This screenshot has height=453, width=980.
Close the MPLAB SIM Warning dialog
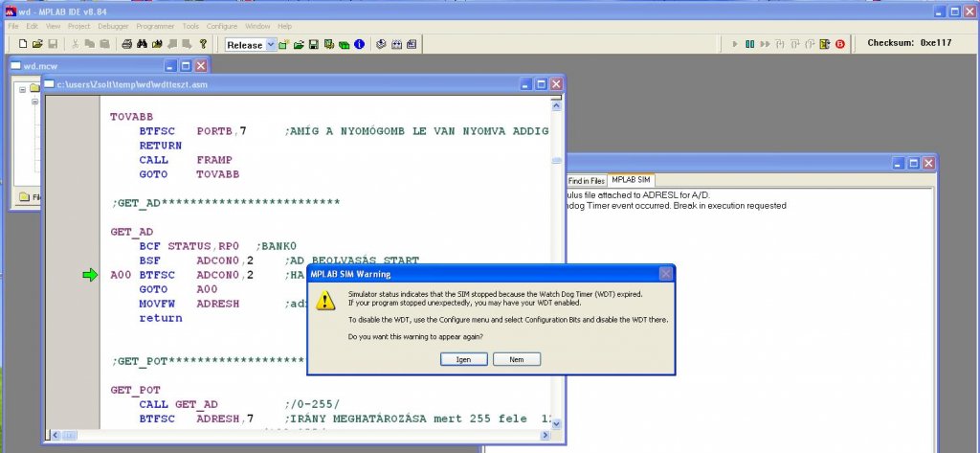point(666,273)
